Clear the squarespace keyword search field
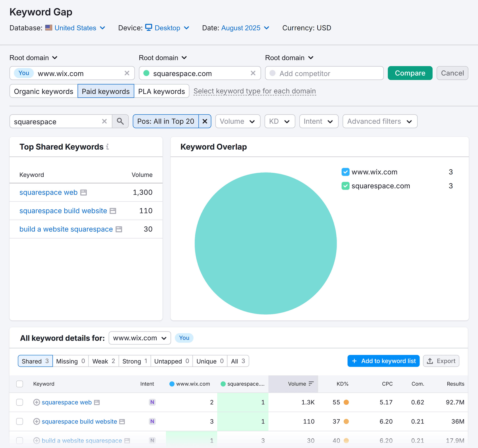The height and width of the screenshot is (448, 478). [x=104, y=121]
